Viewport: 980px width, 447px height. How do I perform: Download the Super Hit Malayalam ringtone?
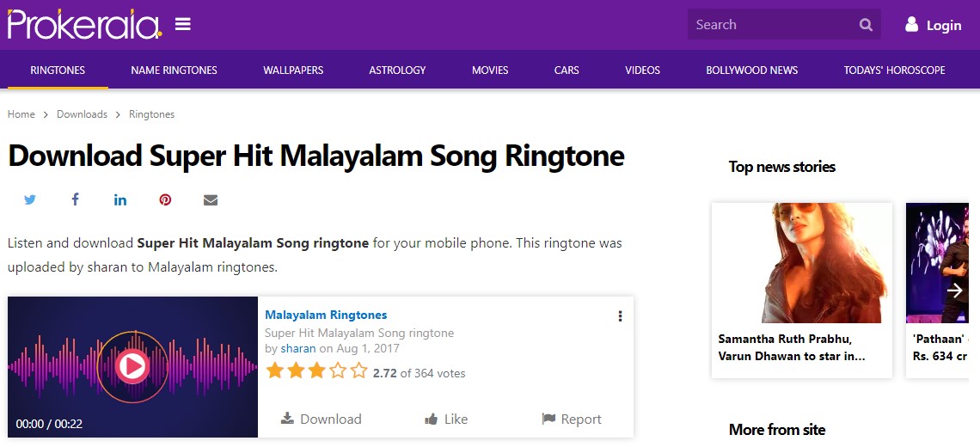pyautogui.click(x=322, y=419)
